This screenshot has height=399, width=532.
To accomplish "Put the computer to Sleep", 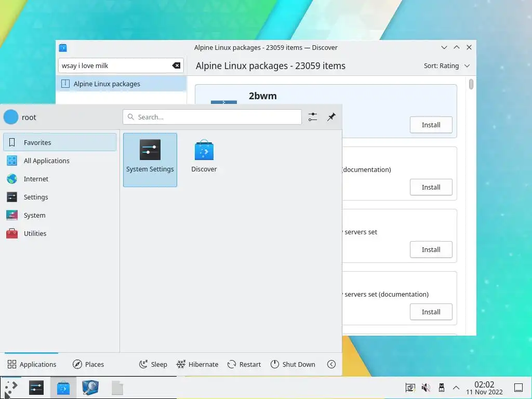I will [153, 364].
